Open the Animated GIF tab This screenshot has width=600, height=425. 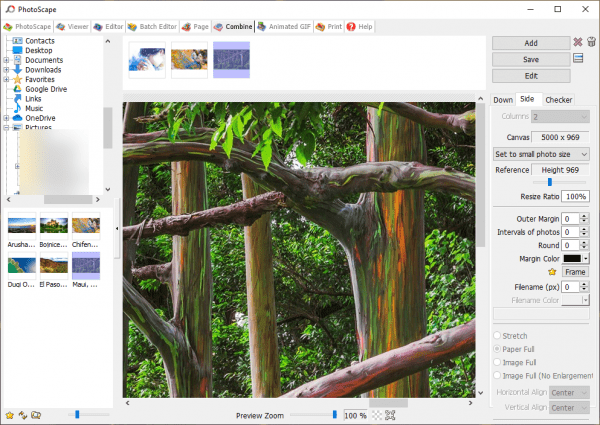[x=284, y=26]
